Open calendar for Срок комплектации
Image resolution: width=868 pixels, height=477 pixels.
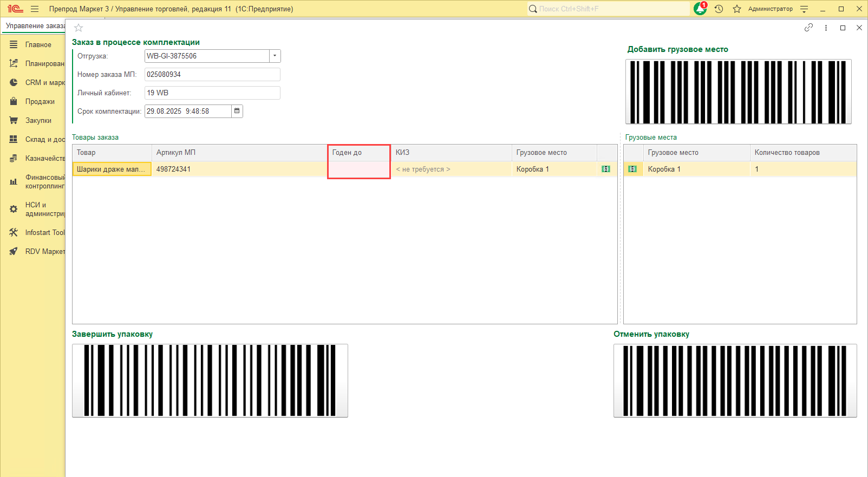[237, 111]
